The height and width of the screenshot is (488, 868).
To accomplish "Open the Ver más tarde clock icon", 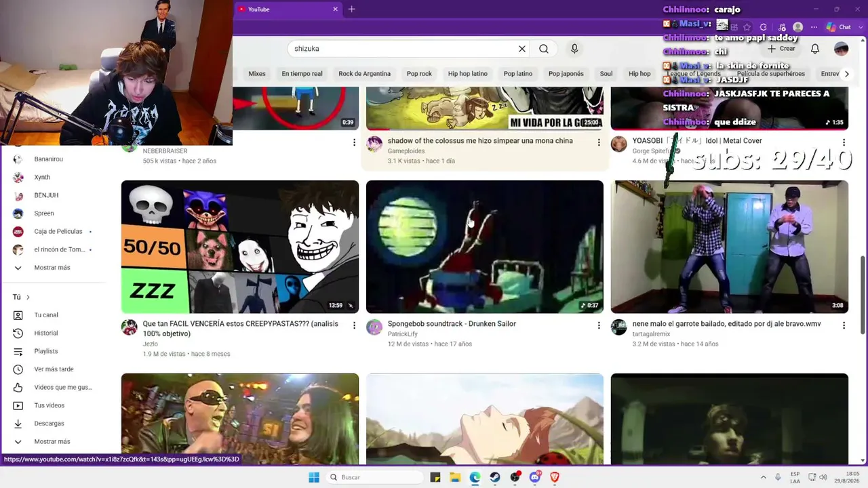I will click(18, 369).
